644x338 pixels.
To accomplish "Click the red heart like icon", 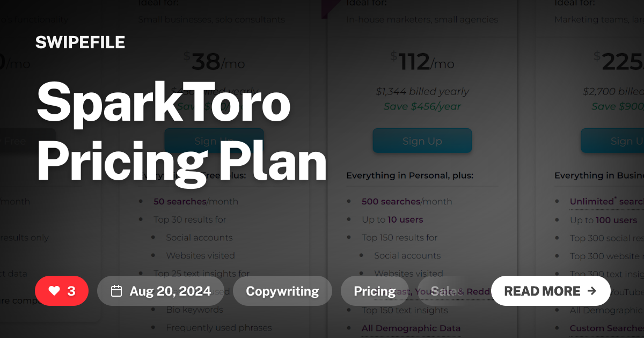I will click(x=54, y=291).
